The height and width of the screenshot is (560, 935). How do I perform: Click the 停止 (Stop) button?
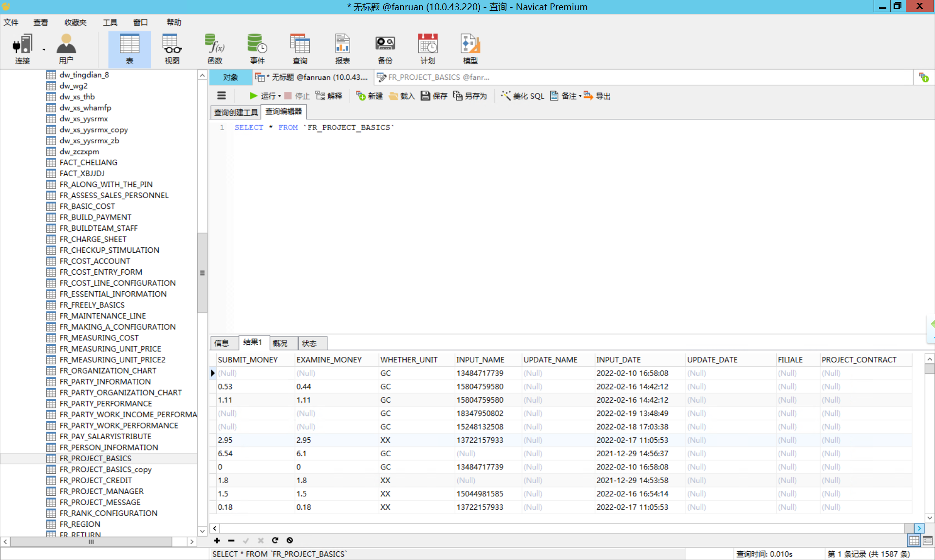click(x=297, y=96)
